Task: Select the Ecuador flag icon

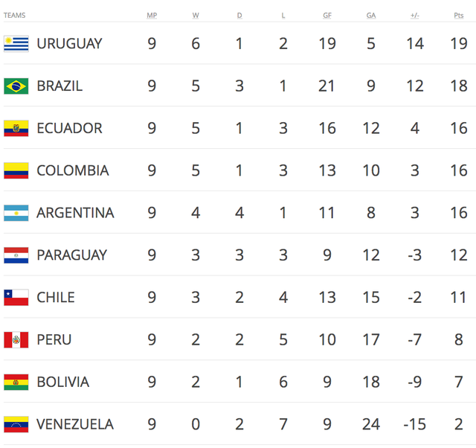Action: (16, 129)
